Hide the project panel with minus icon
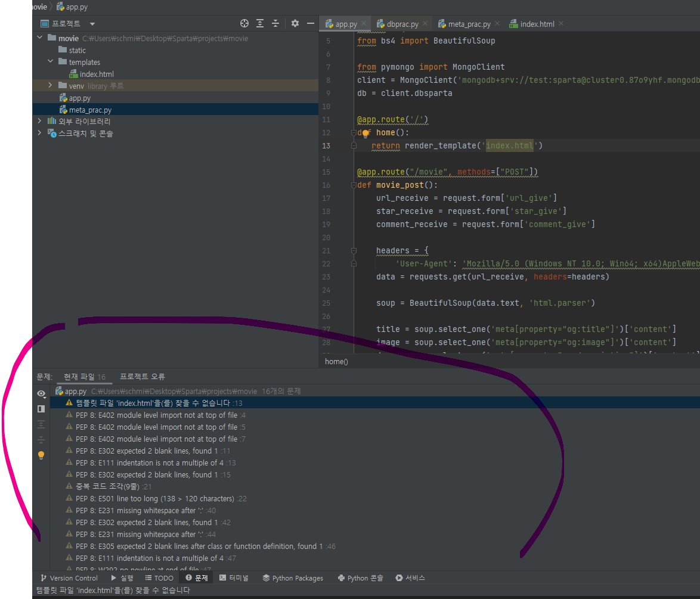The image size is (700, 599). (310, 23)
